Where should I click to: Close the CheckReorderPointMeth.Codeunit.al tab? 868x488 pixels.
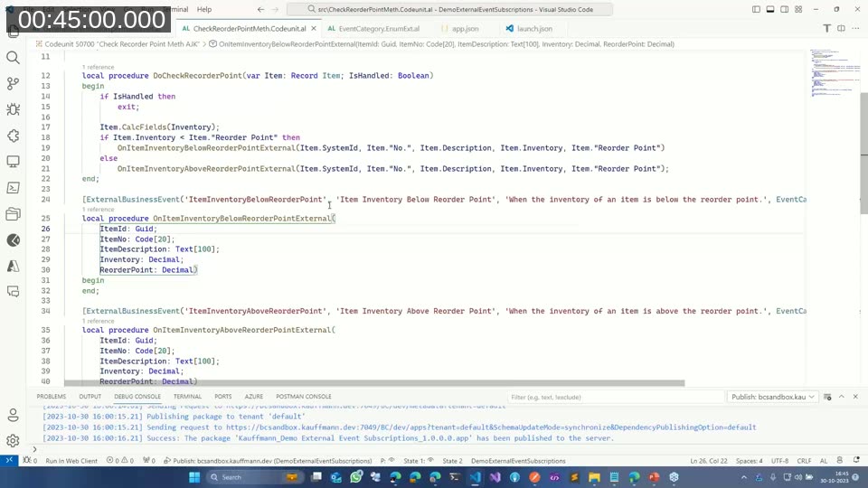314,28
